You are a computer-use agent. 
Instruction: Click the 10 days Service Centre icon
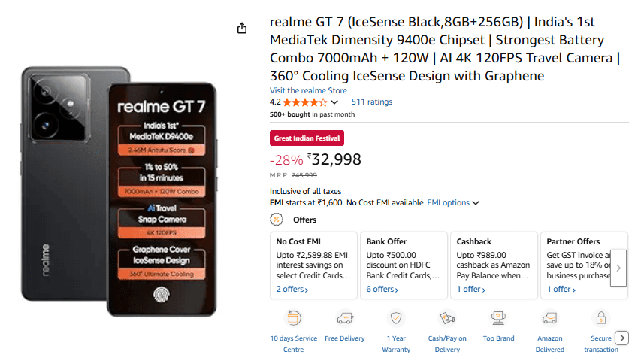pyautogui.click(x=294, y=318)
